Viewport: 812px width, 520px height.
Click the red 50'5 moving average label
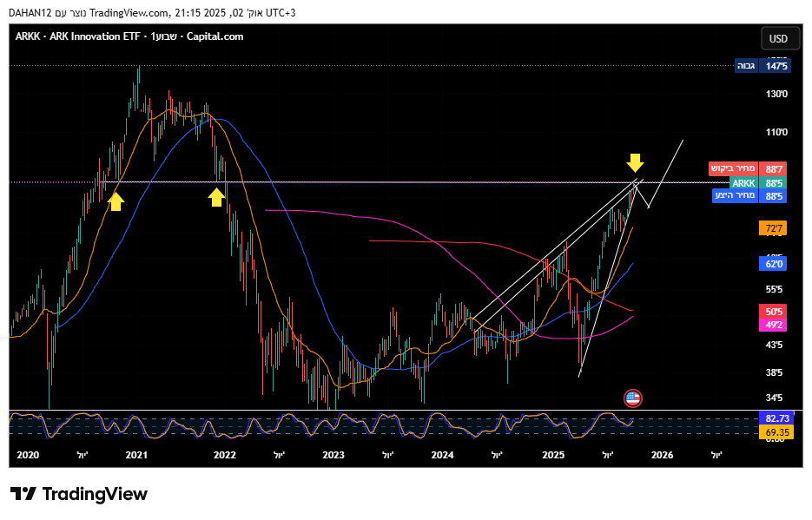[773, 312]
